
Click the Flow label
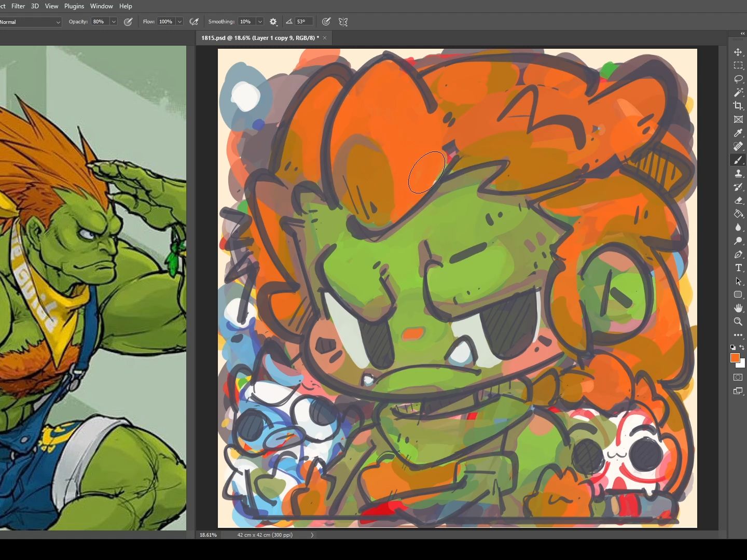[149, 22]
